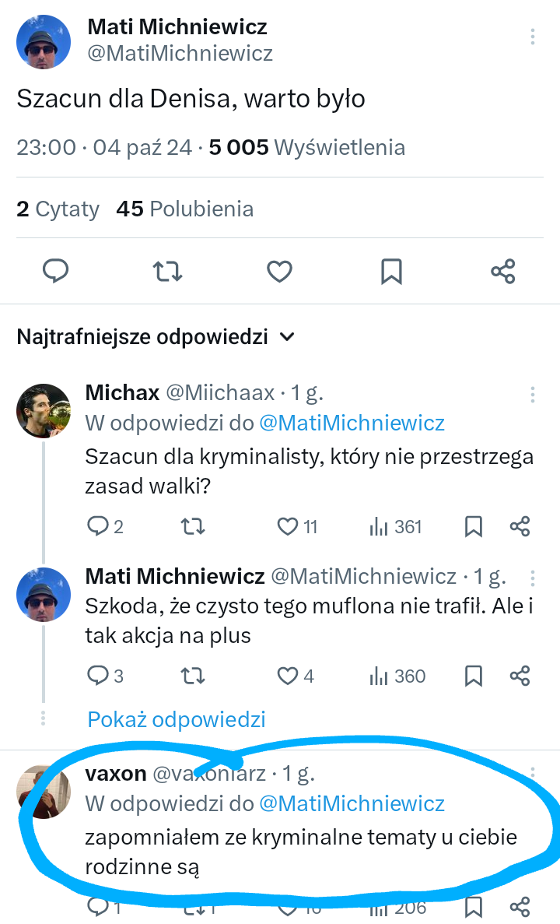Open the '45 Polubienia' likes list
The width and height of the screenshot is (560, 924).
184,209
